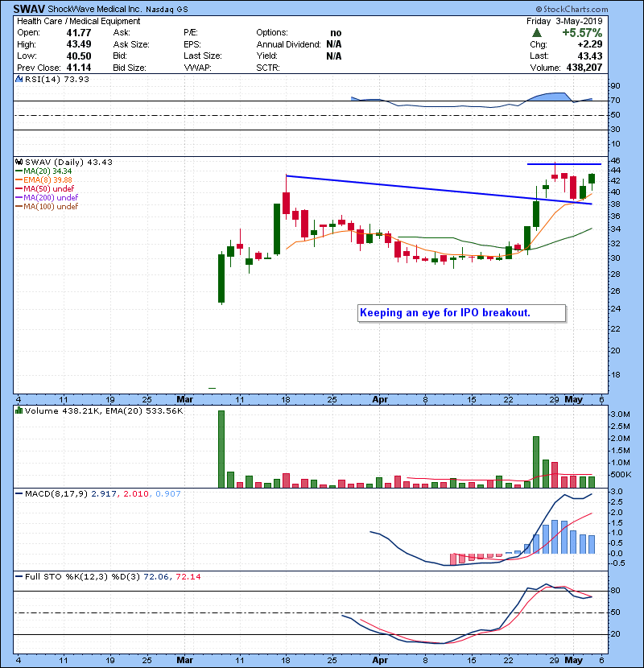Click the MA(100) undef legend entry
The width and height of the screenshot is (644, 668).
click(x=47, y=206)
